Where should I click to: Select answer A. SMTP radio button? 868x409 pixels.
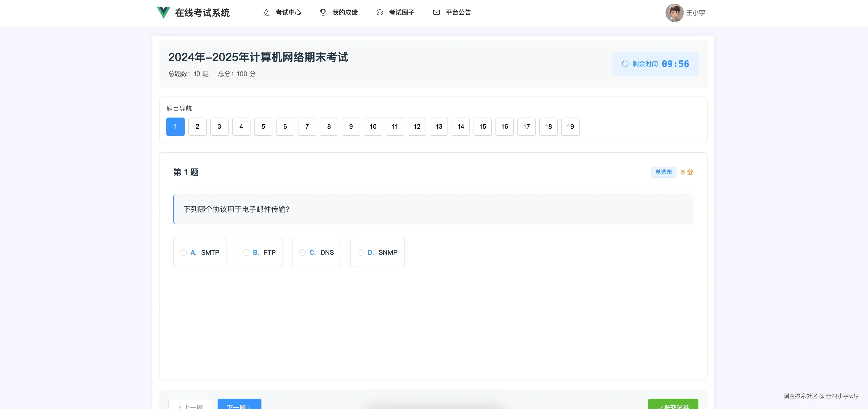184,252
